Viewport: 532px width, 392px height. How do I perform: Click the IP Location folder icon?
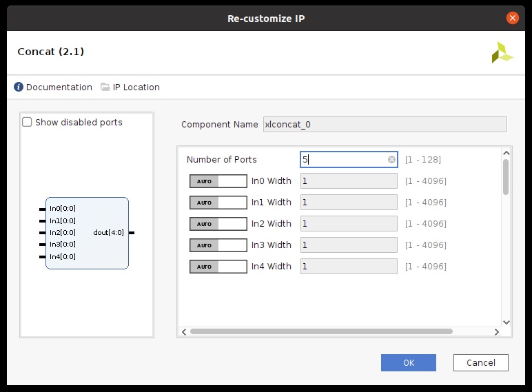pos(105,87)
